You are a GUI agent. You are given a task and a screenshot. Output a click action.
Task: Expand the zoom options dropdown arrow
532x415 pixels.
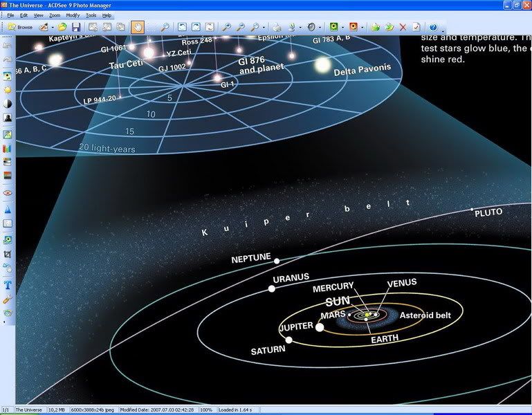point(264,28)
